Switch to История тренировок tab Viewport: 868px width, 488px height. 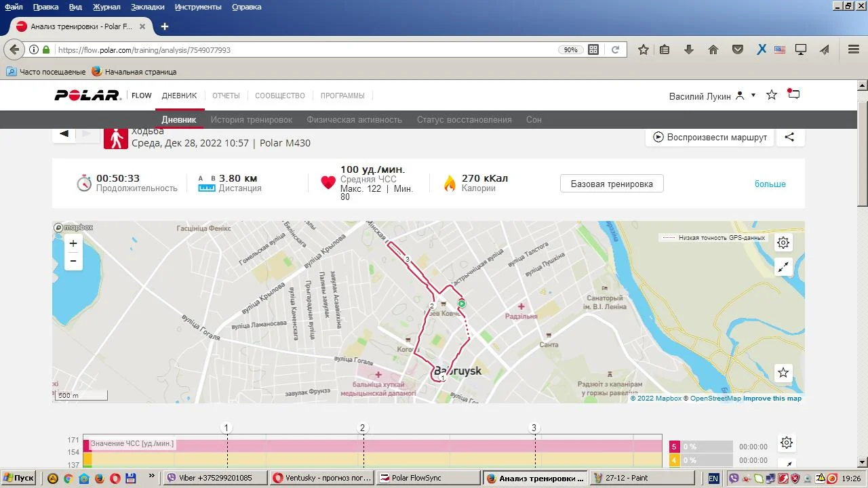(251, 120)
